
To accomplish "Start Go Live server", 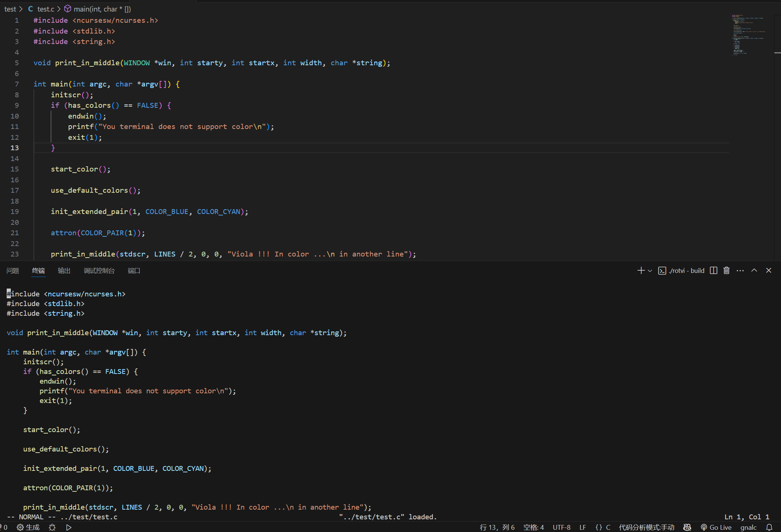I will [716, 528].
